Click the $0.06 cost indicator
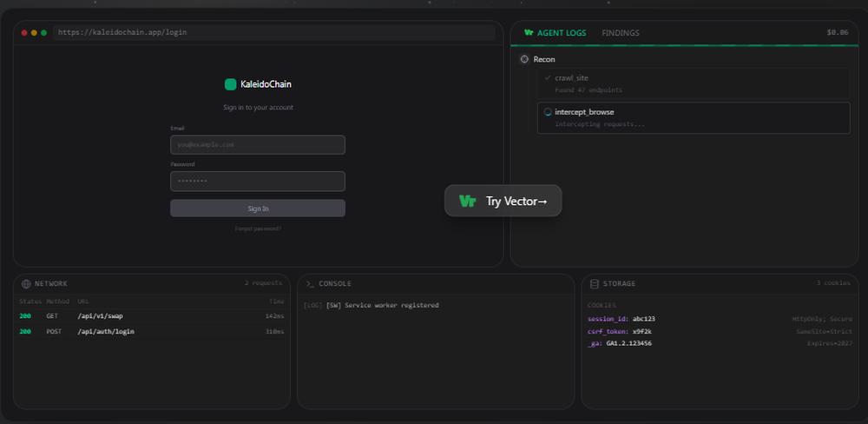 [837, 33]
